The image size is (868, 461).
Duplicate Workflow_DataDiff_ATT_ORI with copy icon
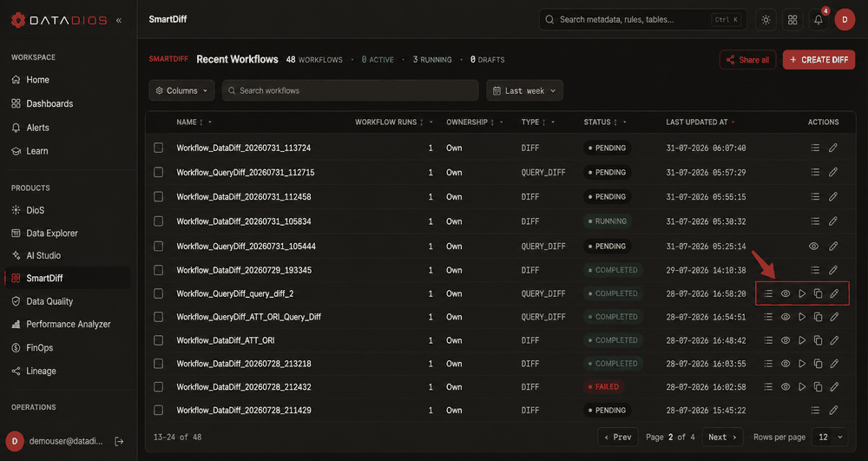(x=818, y=339)
